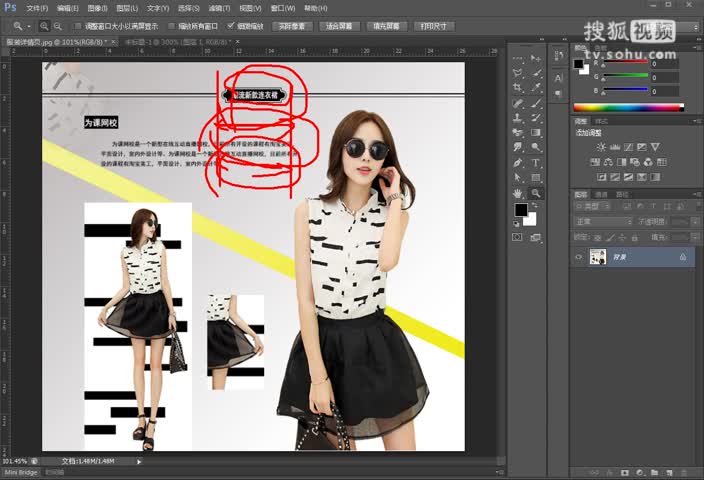Viewport: 704px width, 480px height.
Task: Pick a color from the spectrum ramp
Action: click(628, 107)
